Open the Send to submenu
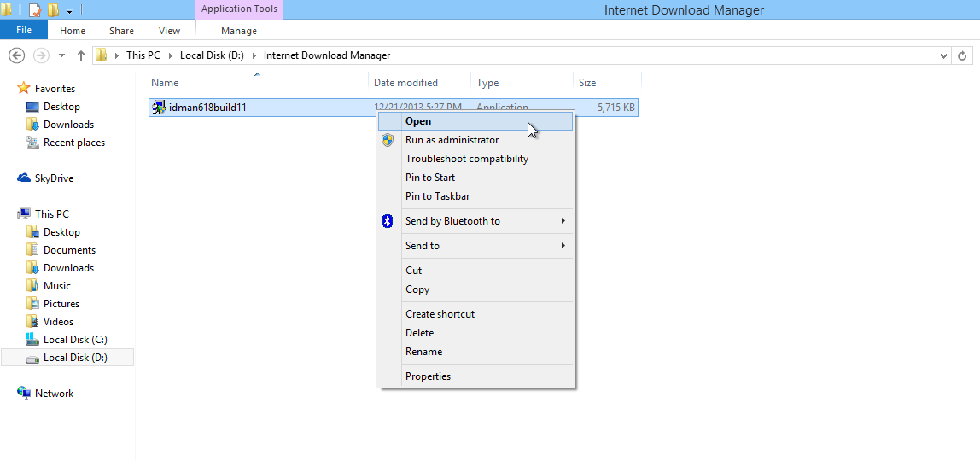980x461 pixels. (475, 246)
